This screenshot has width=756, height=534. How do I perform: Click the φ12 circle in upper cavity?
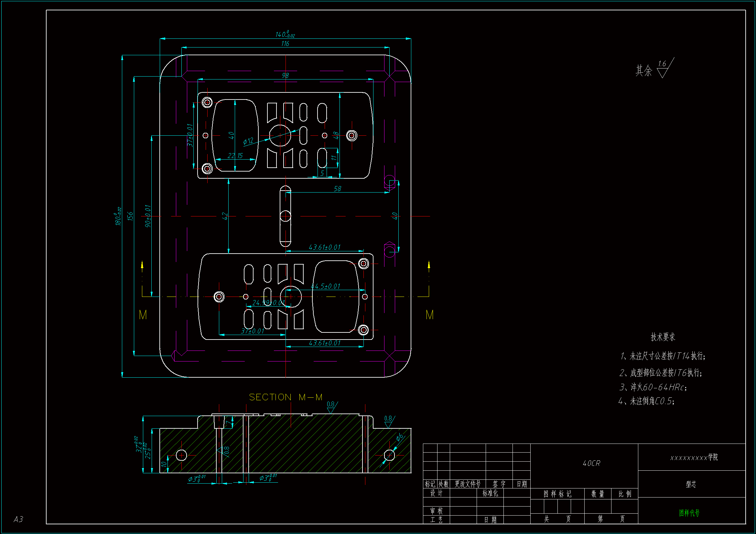[280, 135]
